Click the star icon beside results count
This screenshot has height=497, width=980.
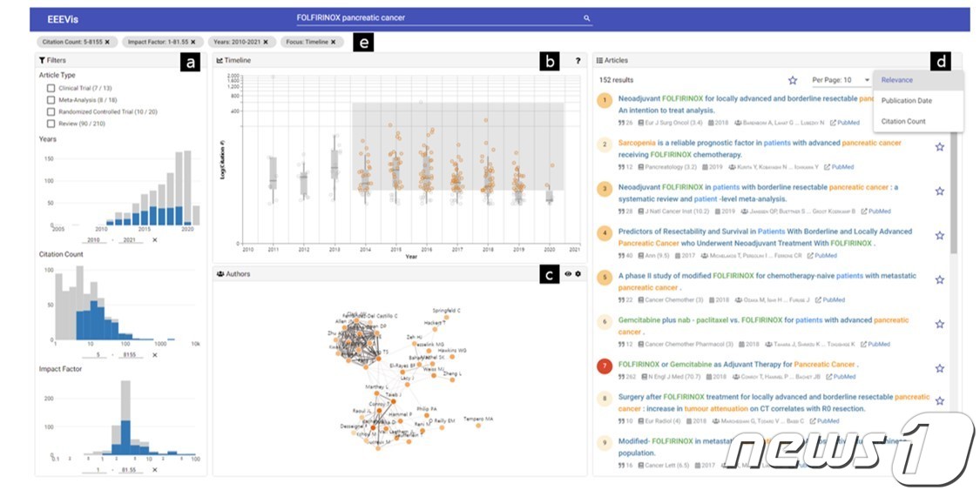(793, 80)
